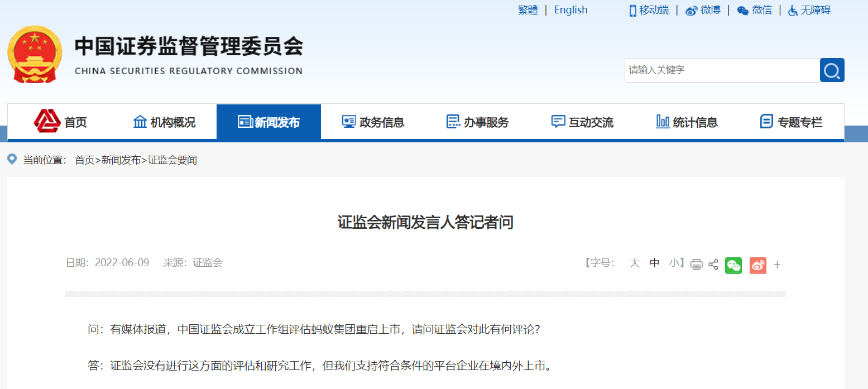Open the mobile version (移动端) link
Screen dimensions: 868x389
tap(649, 10)
